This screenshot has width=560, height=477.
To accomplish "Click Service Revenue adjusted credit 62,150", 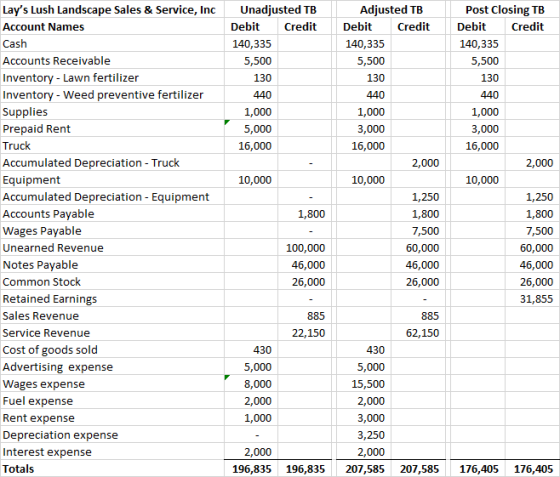I will click(419, 333).
